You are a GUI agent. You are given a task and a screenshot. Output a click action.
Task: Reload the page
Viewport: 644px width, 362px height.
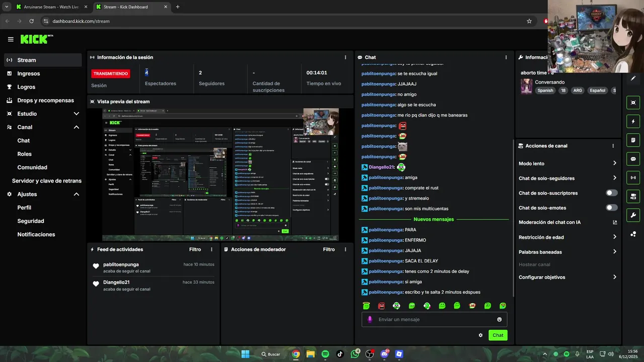point(31,21)
